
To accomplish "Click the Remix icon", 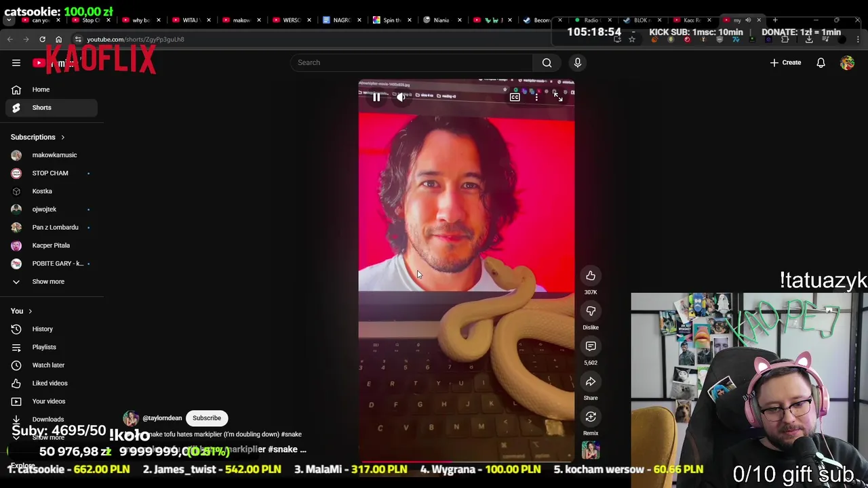I will pos(591,416).
